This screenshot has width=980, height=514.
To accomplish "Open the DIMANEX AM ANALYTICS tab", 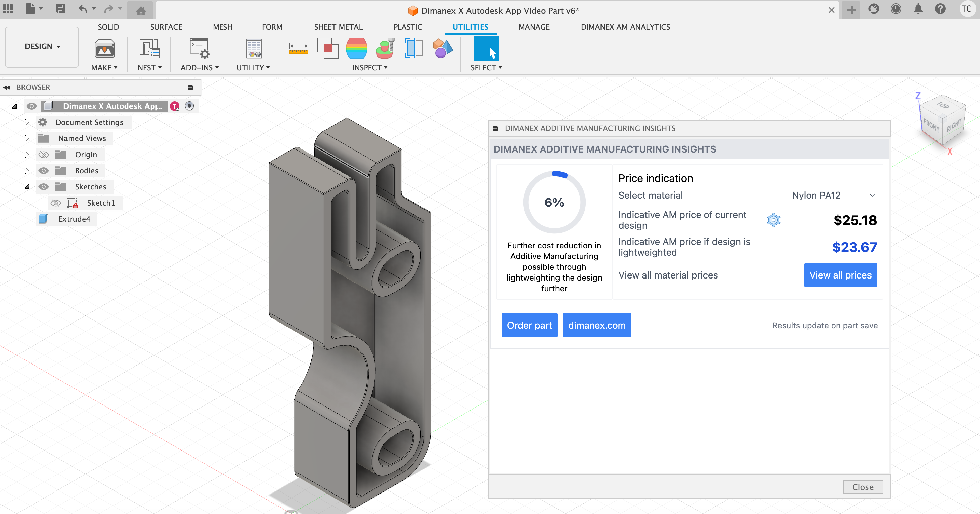I will (625, 27).
